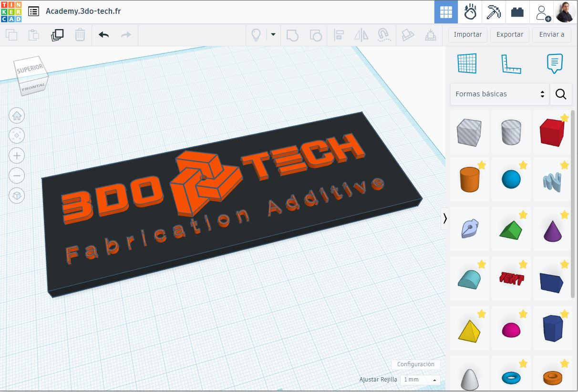The image size is (578, 392).
Task: Select the red TEXT shape
Action: tap(511, 279)
